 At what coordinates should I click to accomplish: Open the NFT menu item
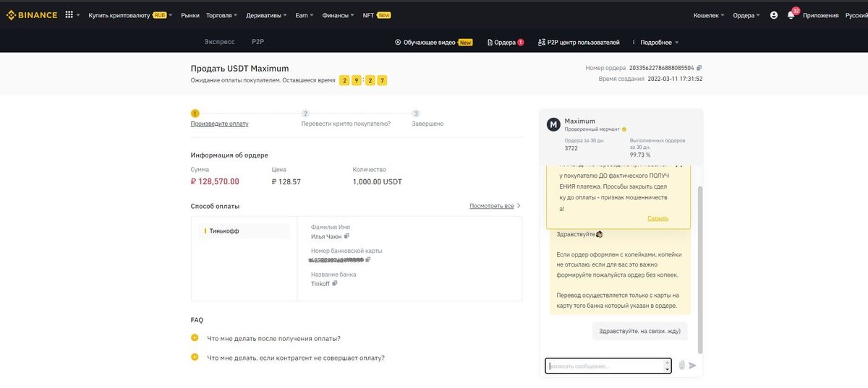376,14
